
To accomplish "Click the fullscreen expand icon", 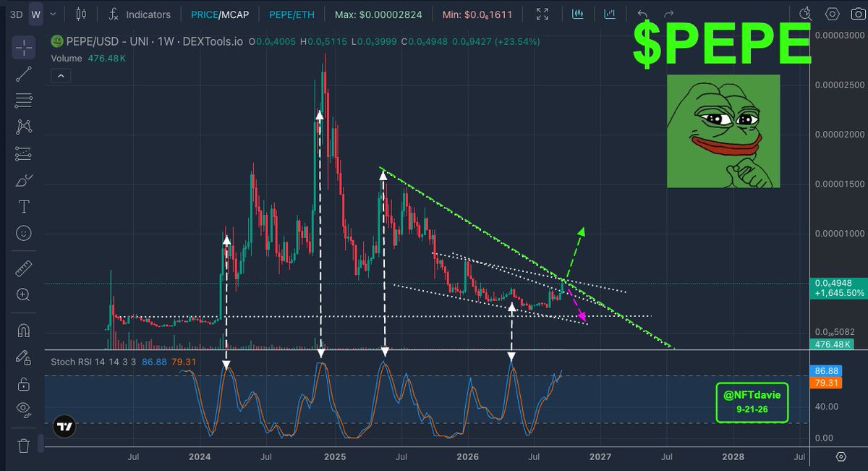I will [544, 14].
